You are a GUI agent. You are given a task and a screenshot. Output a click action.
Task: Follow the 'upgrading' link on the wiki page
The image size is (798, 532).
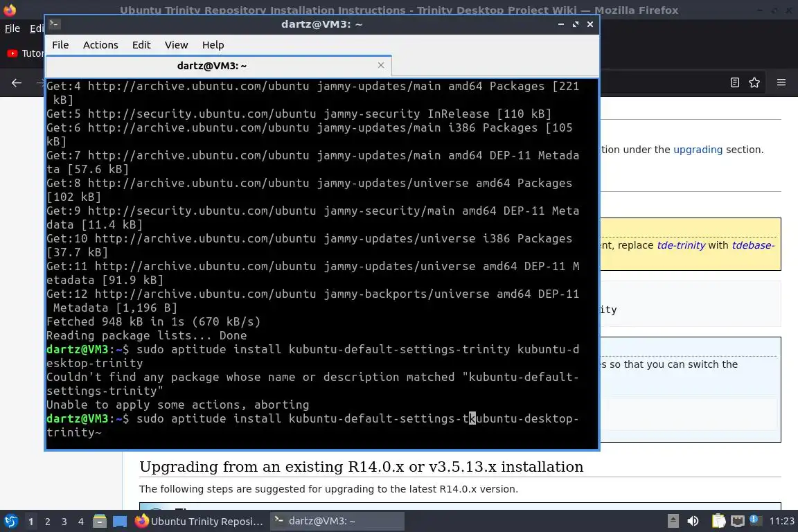[x=698, y=150]
